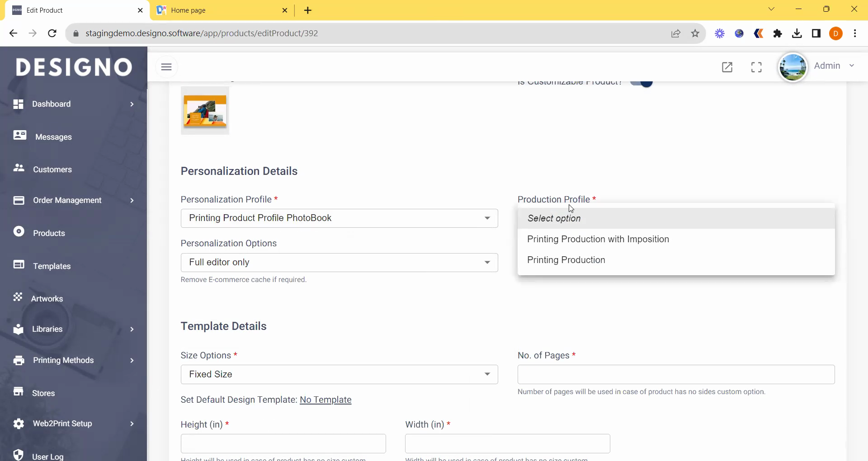
Task: Open the Personalization Options dropdown
Action: click(339, 263)
